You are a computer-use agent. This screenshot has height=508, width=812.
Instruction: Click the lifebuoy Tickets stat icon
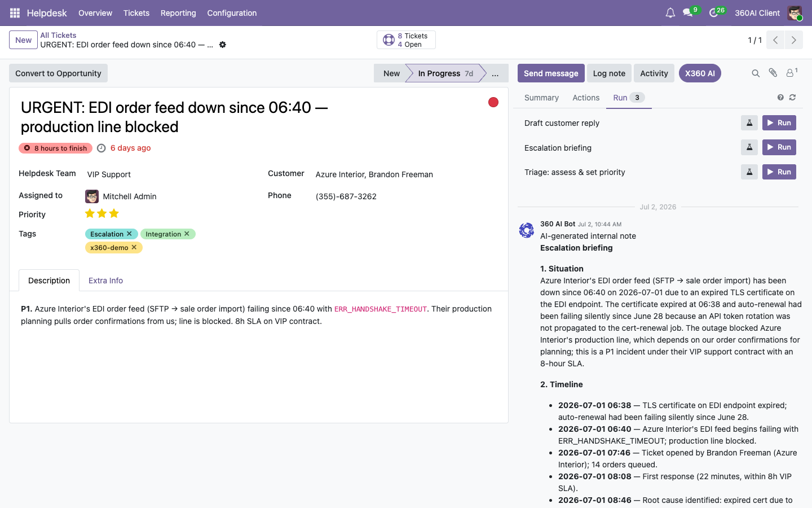389,40
